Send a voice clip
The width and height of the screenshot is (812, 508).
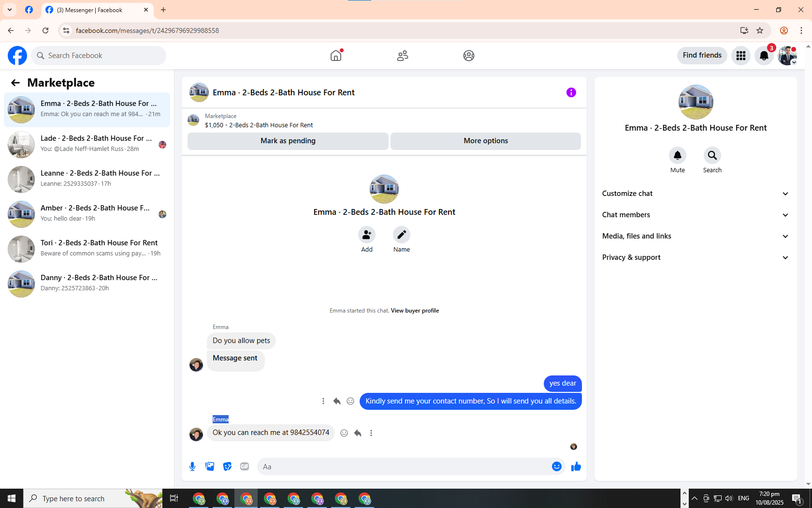pyautogui.click(x=192, y=466)
